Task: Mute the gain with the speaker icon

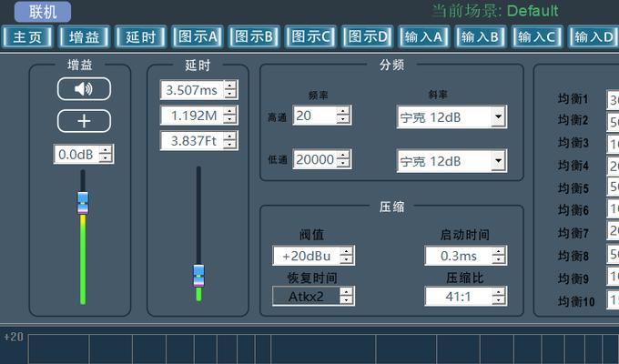Action: coord(84,88)
